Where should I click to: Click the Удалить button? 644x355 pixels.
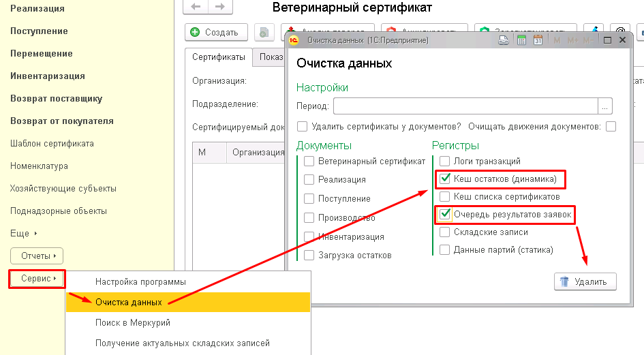(585, 282)
